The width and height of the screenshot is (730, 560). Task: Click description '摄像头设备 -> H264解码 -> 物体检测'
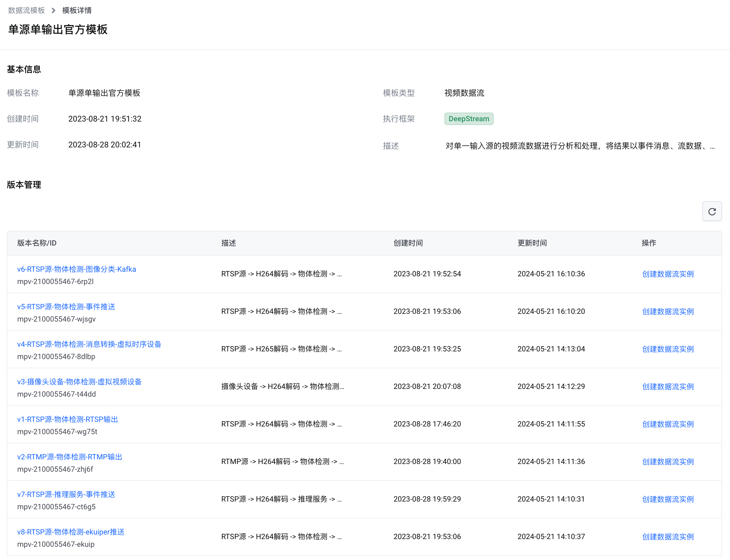tap(283, 387)
